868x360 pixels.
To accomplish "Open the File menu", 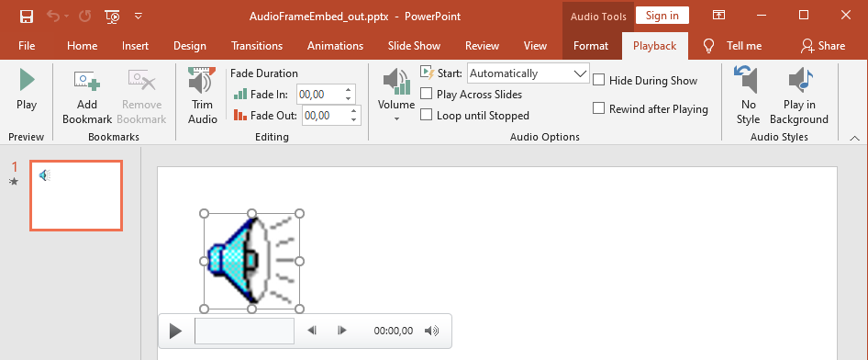I will click(x=27, y=46).
